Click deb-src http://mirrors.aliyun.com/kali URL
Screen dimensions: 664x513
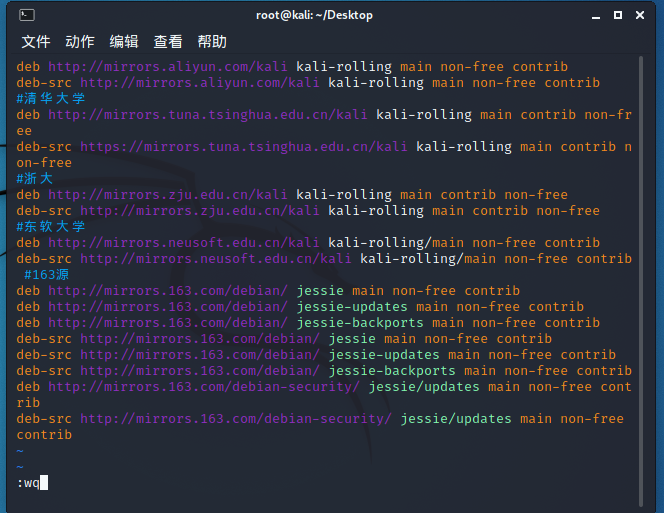point(200,83)
